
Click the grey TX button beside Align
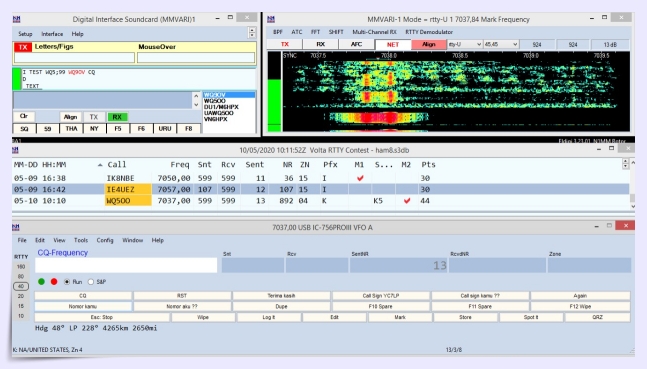coord(94,117)
